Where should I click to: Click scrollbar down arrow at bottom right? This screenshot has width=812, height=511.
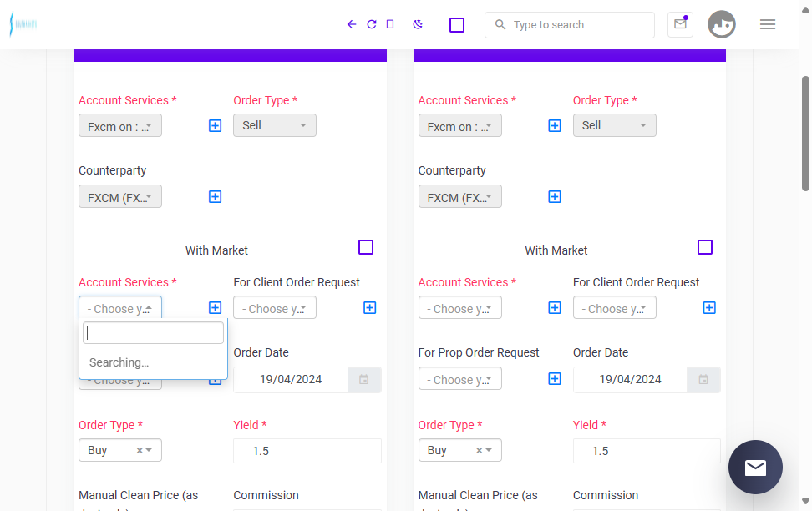tap(806, 501)
